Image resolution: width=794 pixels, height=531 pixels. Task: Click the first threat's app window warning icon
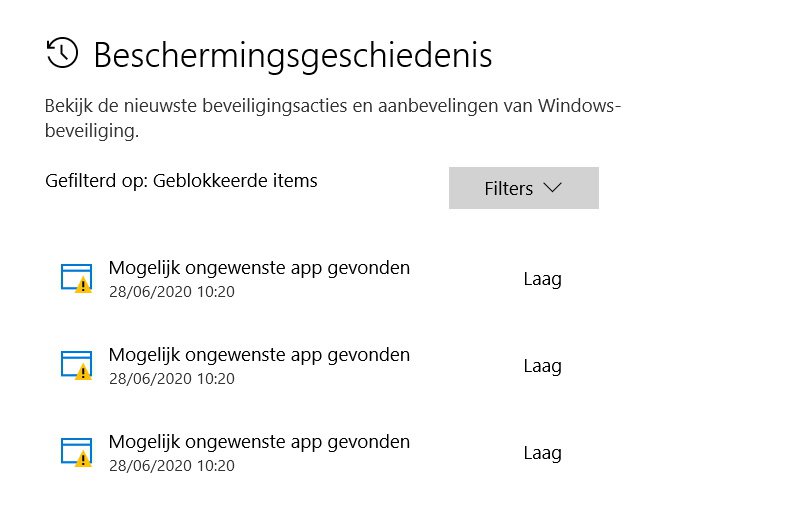(76, 278)
